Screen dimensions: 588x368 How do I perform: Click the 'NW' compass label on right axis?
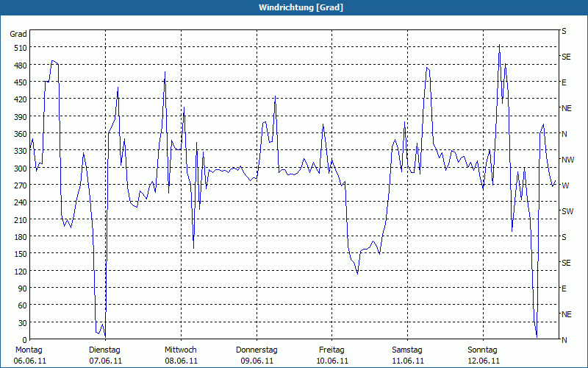click(x=567, y=160)
